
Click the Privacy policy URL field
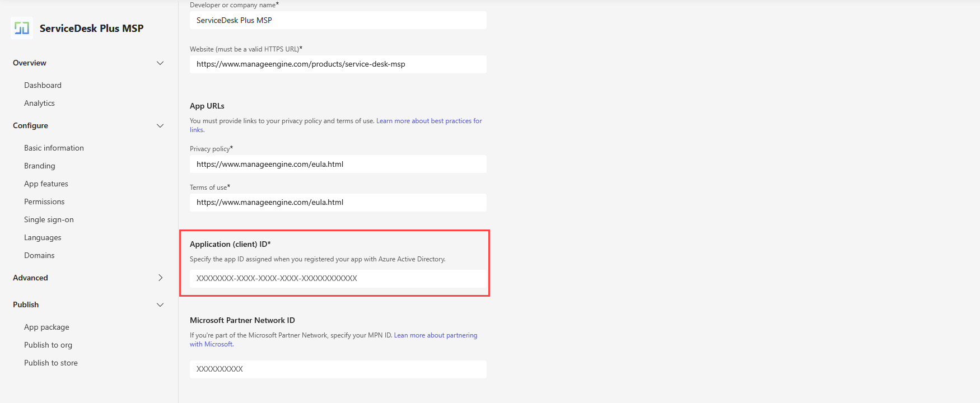coord(338,164)
